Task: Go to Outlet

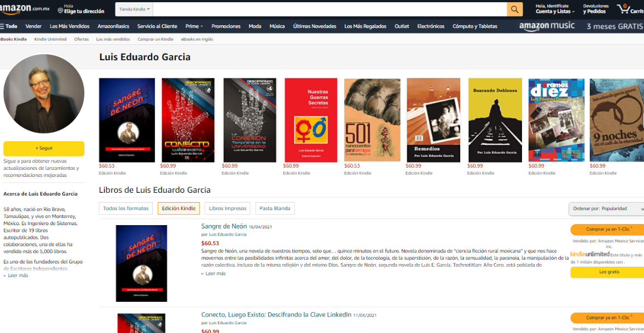Action: (402, 26)
